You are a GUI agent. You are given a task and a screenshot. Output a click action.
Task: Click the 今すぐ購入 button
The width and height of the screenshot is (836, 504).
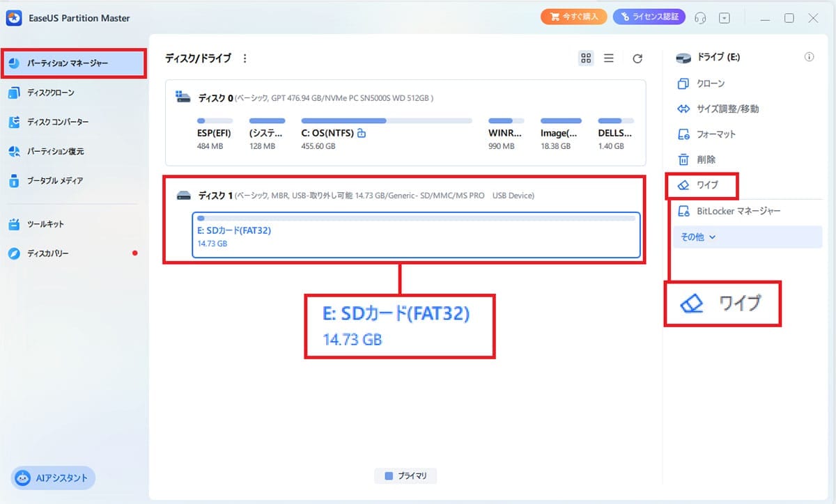point(573,17)
